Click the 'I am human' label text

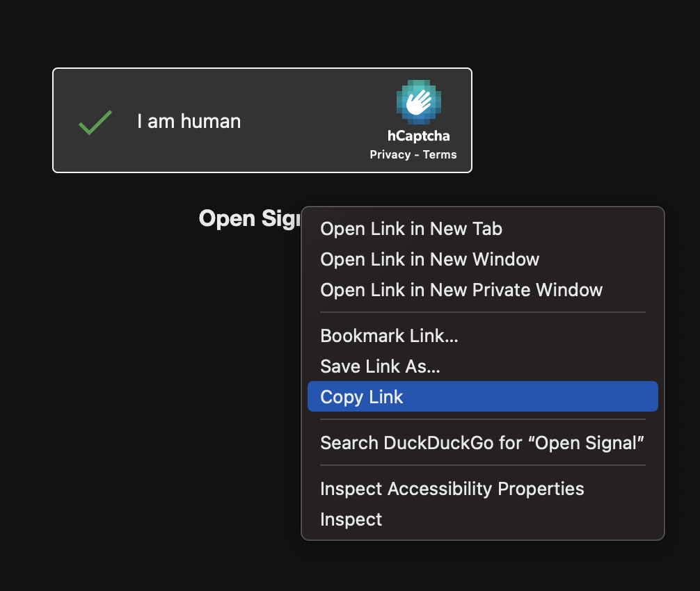(x=189, y=121)
